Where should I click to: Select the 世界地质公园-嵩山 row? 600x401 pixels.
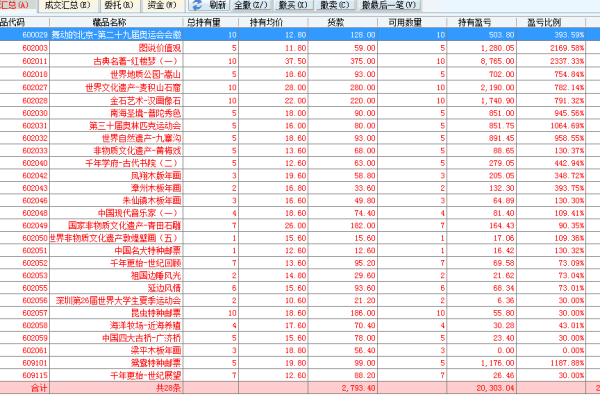[x=300, y=74]
